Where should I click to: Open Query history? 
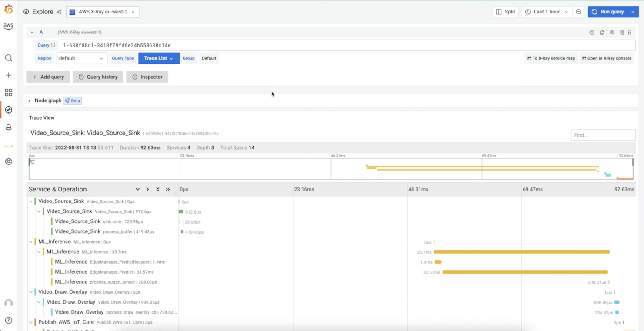pyautogui.click(x=98, y=77)
